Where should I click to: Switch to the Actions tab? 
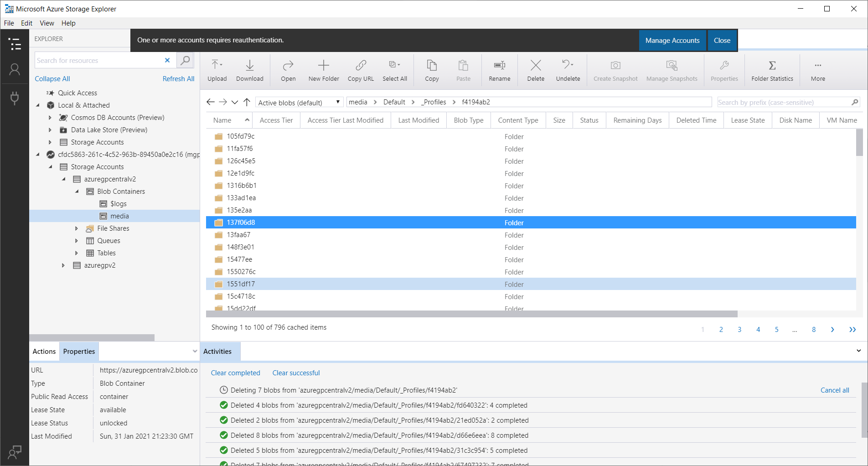[44, 352]
